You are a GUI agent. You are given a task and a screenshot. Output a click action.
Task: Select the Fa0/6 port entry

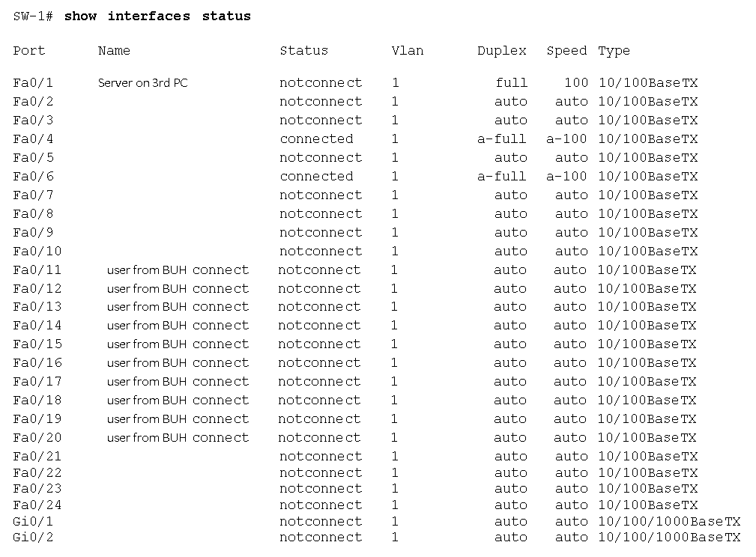pyautogui.click(x=33, y=177)
